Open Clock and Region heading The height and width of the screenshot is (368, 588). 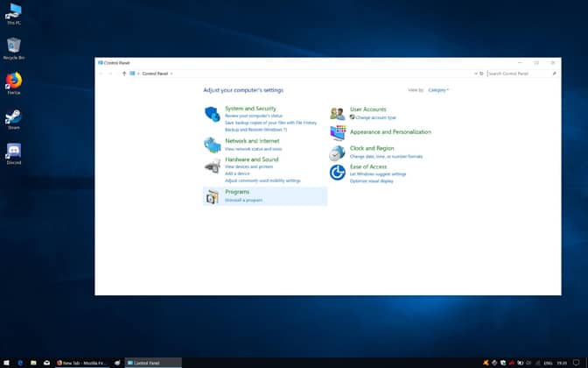372,148
